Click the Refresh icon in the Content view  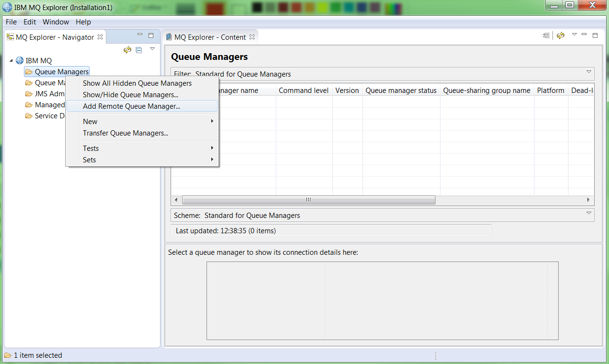560,35
